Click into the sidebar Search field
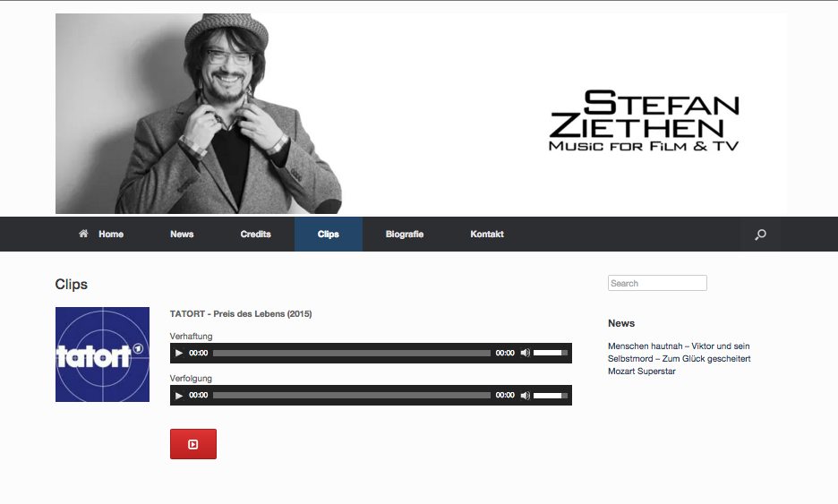The width and height of the screenshot is (838, 504). 657,283
